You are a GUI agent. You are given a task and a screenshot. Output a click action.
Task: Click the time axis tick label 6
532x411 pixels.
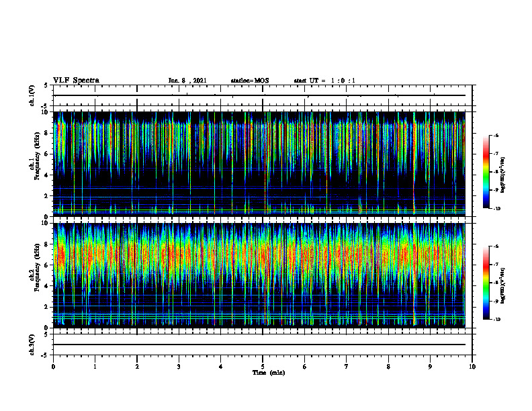click(x=305, y=367)
